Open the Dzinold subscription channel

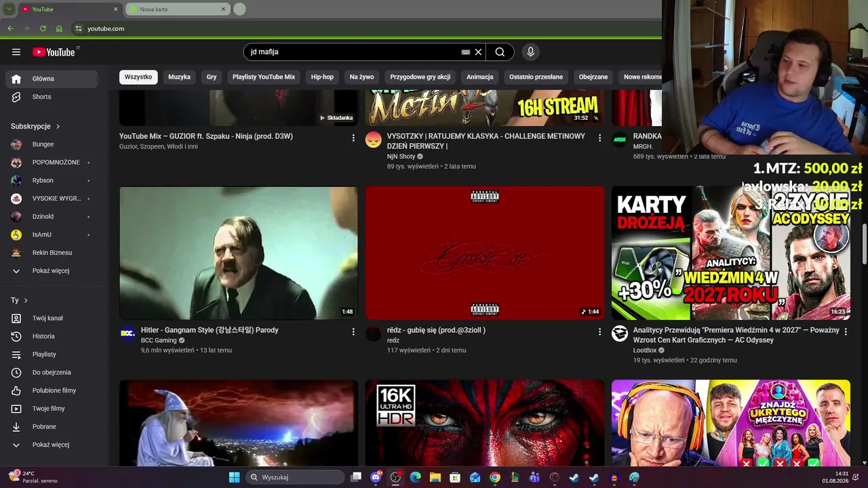(52, 217)
